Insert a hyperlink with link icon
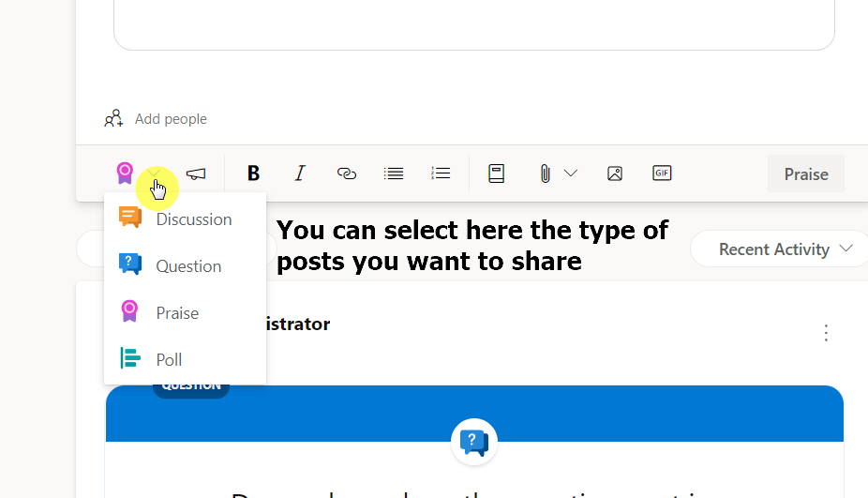 click(x=347, y=174)
